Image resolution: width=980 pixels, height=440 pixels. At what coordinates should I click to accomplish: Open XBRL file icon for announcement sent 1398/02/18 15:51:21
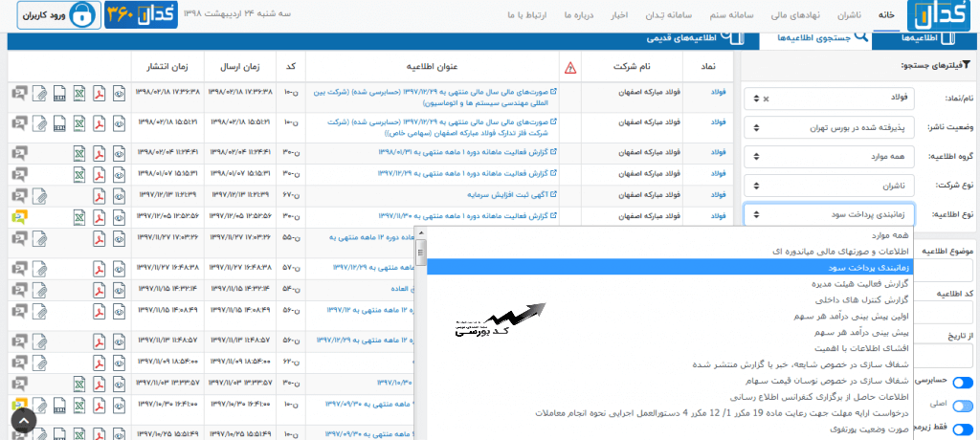pyautogui.click(x=58, y=123)
